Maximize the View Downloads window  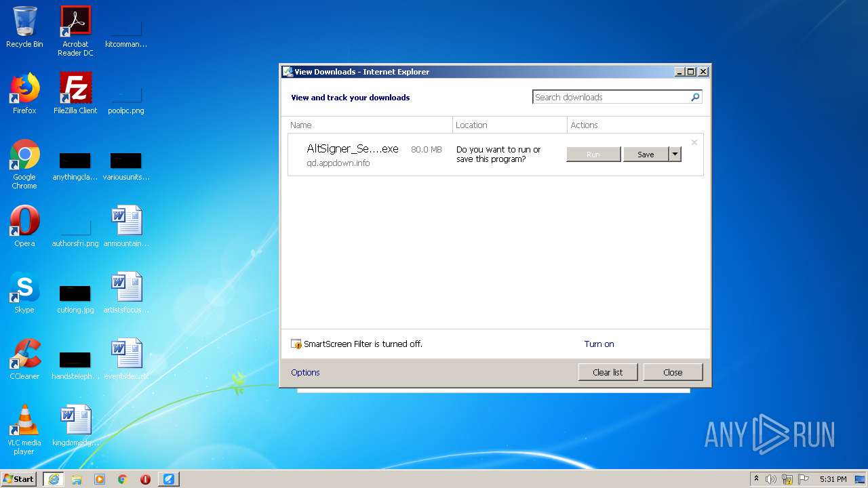691,72
